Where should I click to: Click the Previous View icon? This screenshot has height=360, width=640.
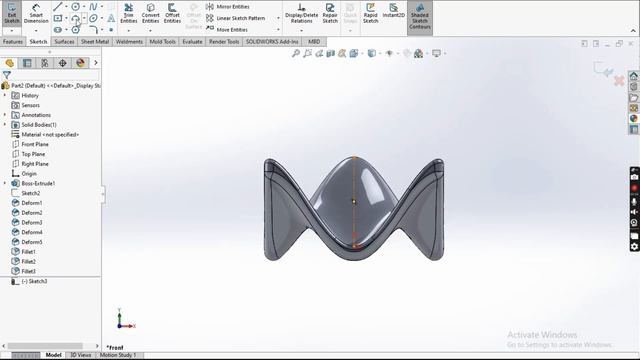click(x=319, y=53)
